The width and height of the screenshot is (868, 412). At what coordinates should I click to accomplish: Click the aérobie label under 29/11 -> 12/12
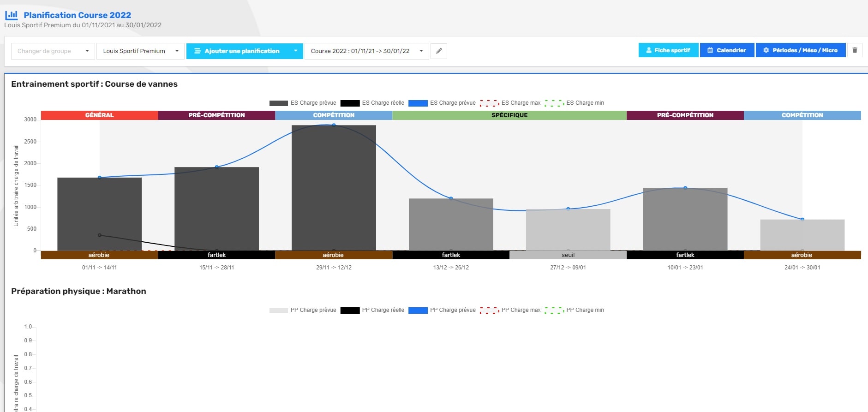[x=334, y=255]
